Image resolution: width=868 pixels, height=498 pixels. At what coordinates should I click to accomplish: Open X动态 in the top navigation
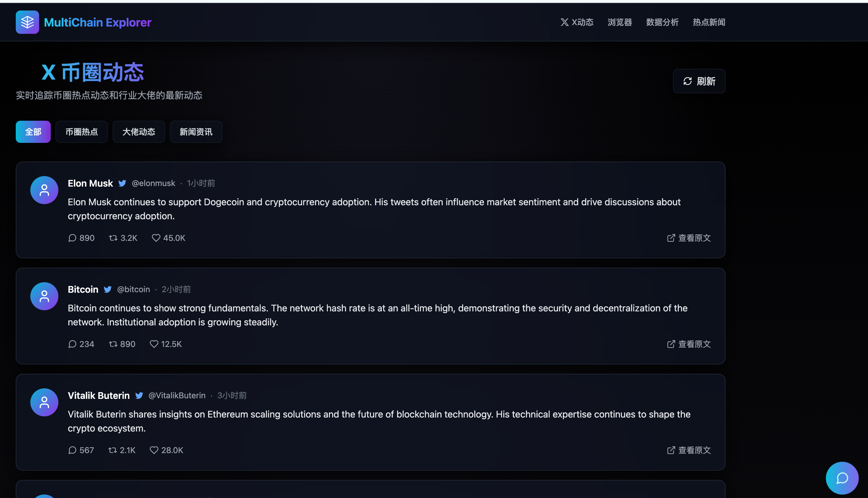click(577, 22)
